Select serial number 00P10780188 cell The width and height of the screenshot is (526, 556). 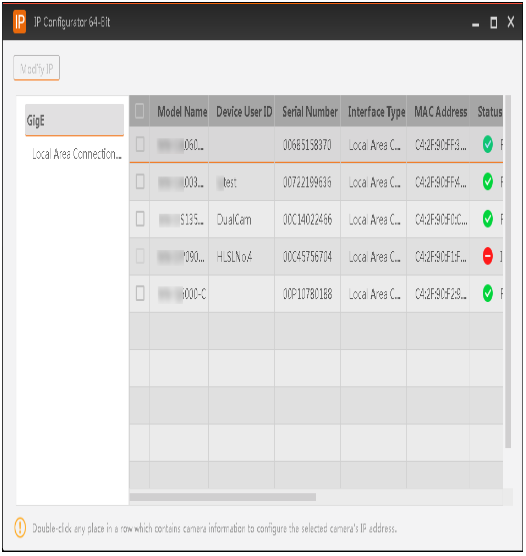(308, 294)
